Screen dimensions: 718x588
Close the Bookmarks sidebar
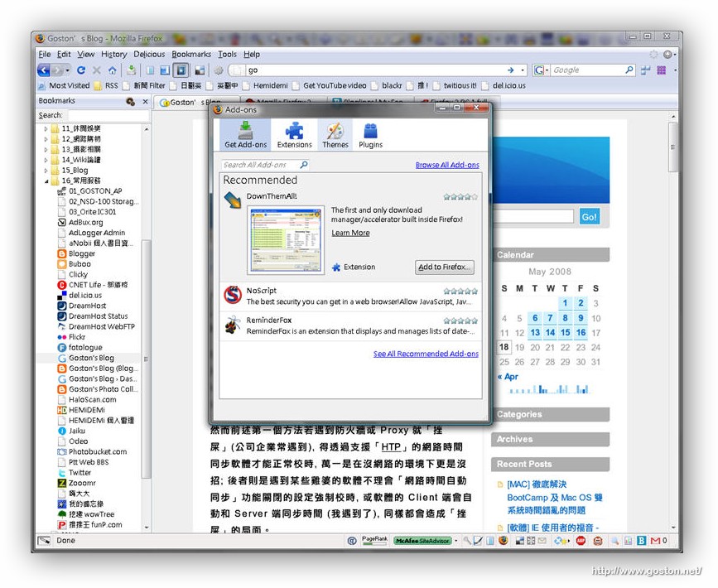[x=145, y=101]
